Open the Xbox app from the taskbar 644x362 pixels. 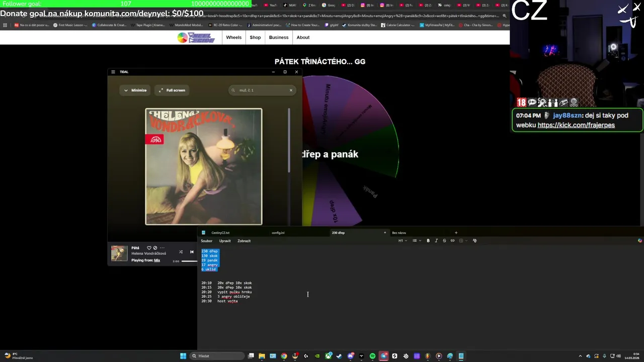(x=328, y=356)
